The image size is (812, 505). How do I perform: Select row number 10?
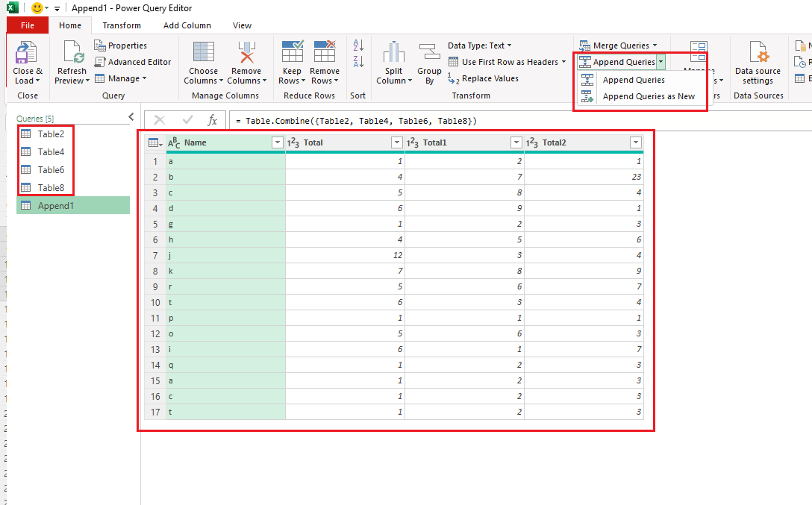(x=155, y=302)
